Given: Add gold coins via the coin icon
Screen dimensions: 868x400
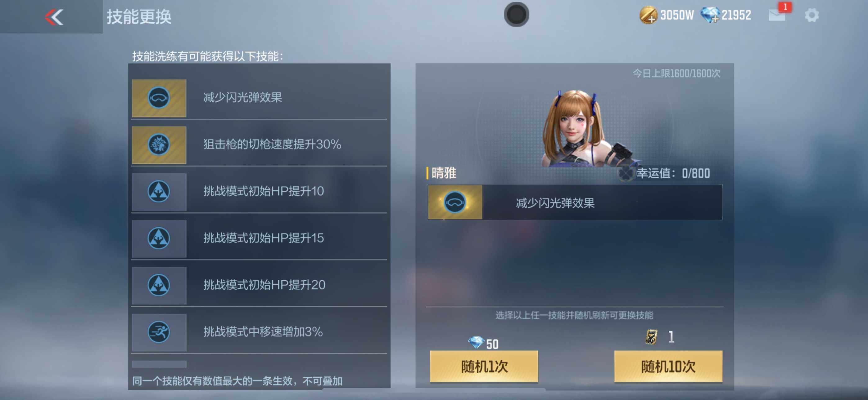Looking at the screenshot, I should 648,15.
